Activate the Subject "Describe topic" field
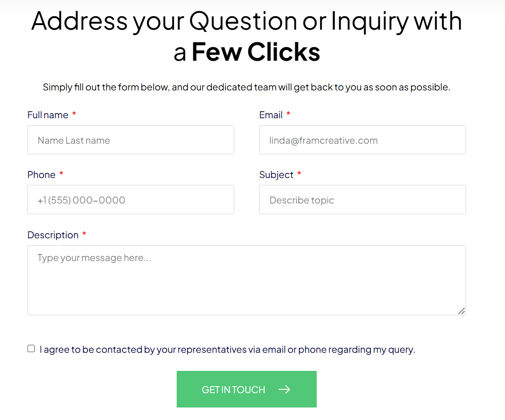This screenshot has height=420, width=505. pyautogui.click(x=363, y=200)
